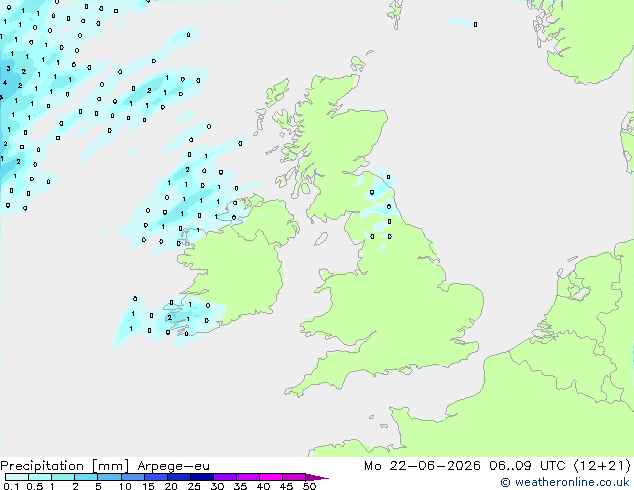This screenshot has width=634, height=490.
Task: Click the '06..09 UTC' time label
Action: pyautogui.click(x=527, y=466)
